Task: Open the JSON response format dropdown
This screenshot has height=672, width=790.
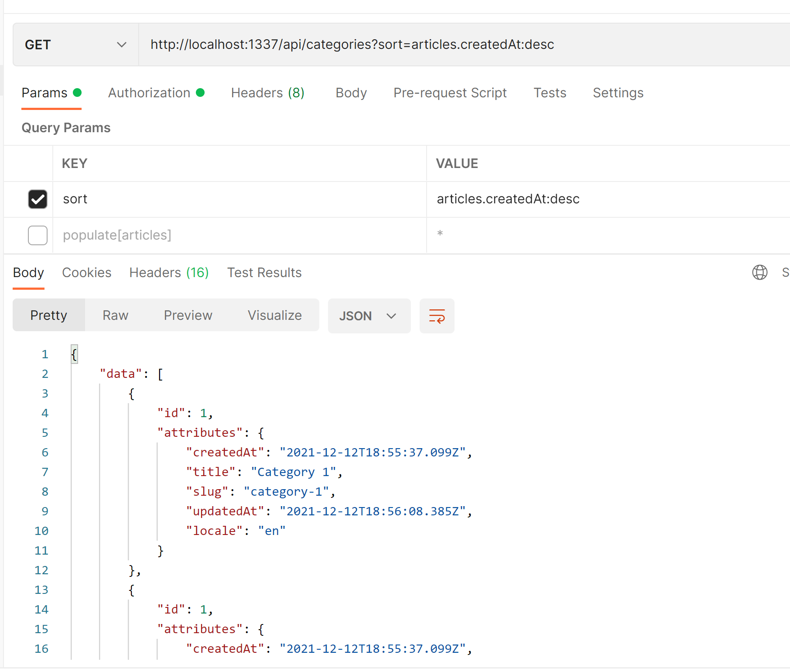Action: tap(369, 315)
